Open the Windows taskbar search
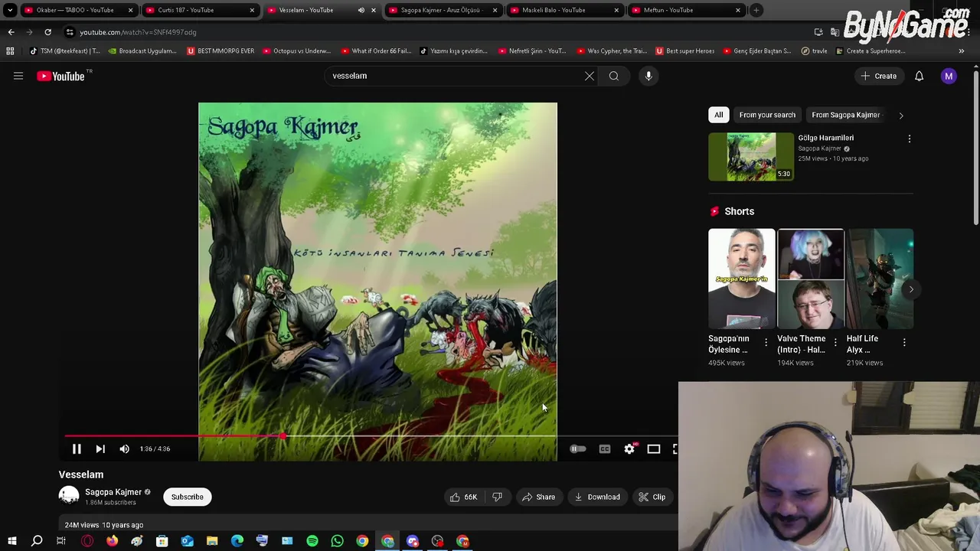980x551 pixels. pos(36,542)
